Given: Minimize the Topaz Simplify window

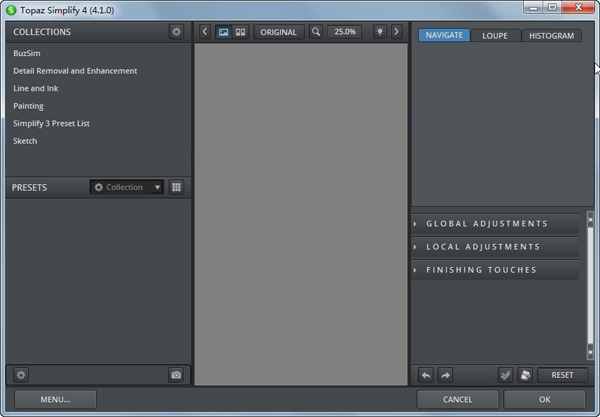Looking at the screenshot, I should click(x=533, y=8).
